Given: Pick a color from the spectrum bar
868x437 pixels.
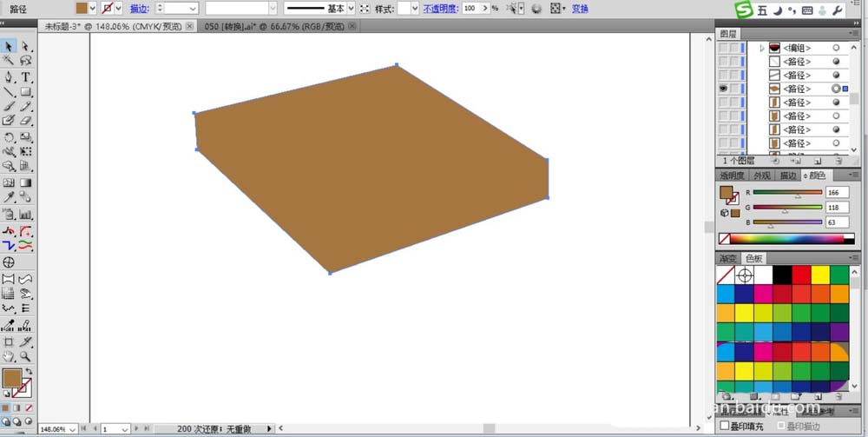Looking at the screenshot, I should [786, 239].
